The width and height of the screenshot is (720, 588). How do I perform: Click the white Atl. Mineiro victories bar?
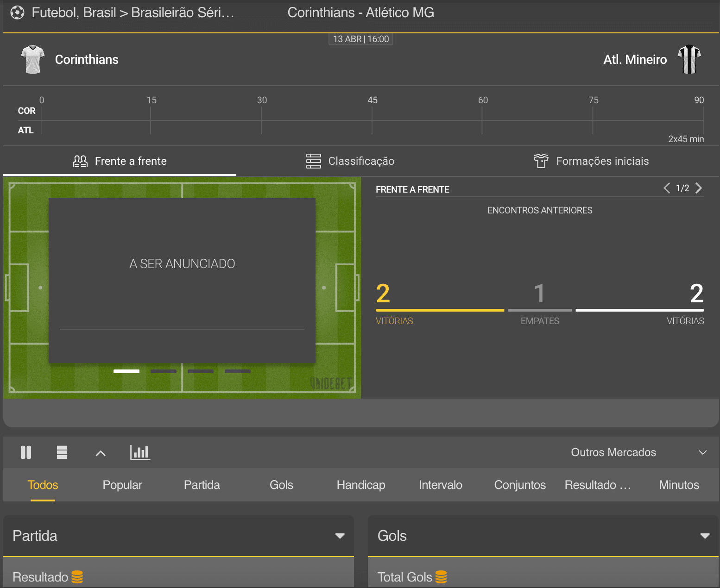click(640, 310)
